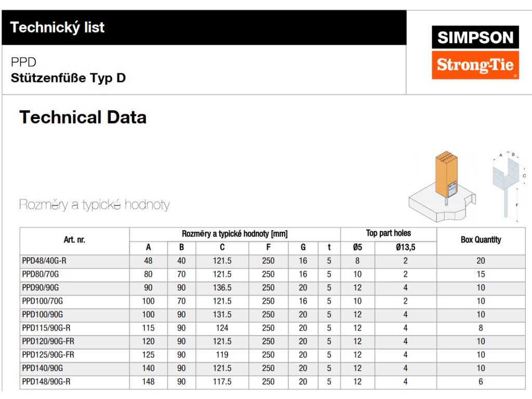
Task: Click the SIMPSON black logo
Action: tap(475, 37)
